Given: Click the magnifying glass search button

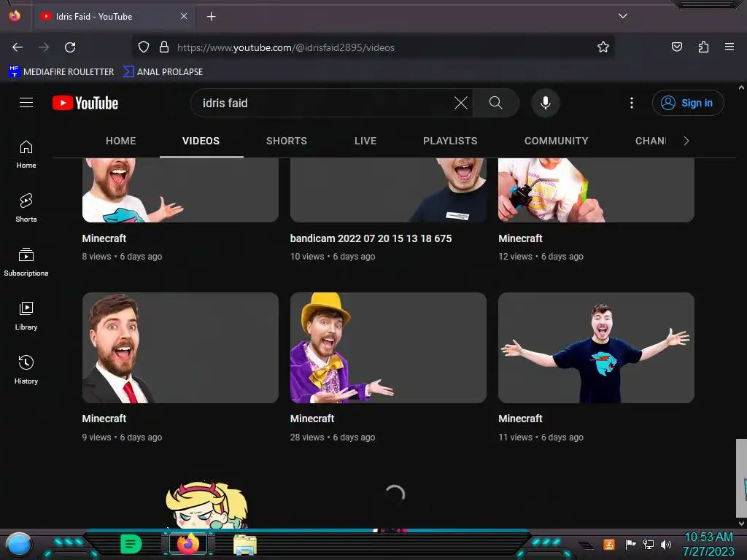Looking at the screenshot, I should [x=495, y=103].
